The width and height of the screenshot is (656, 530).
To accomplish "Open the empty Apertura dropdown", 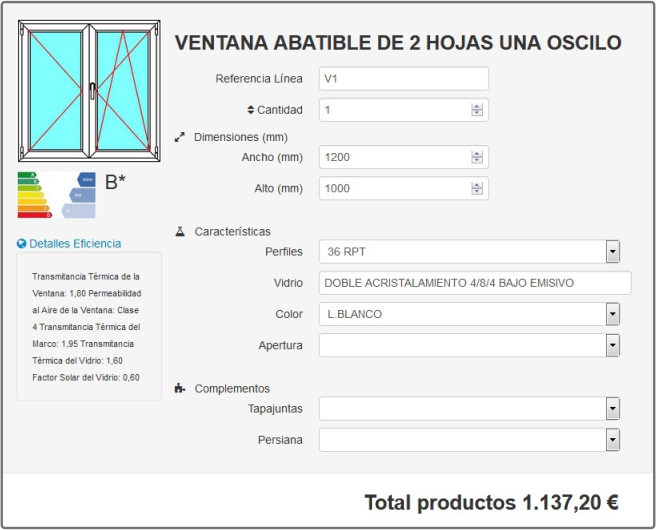I will (469, 345).
